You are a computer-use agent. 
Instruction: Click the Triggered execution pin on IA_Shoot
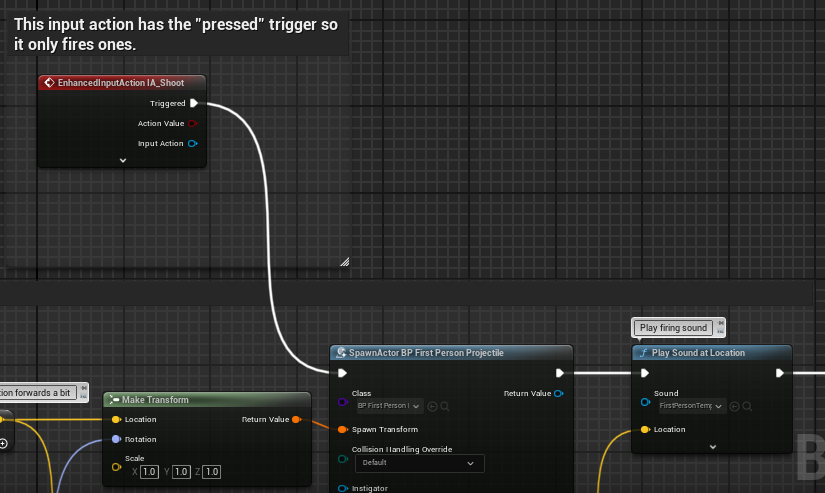coord(194,103)
